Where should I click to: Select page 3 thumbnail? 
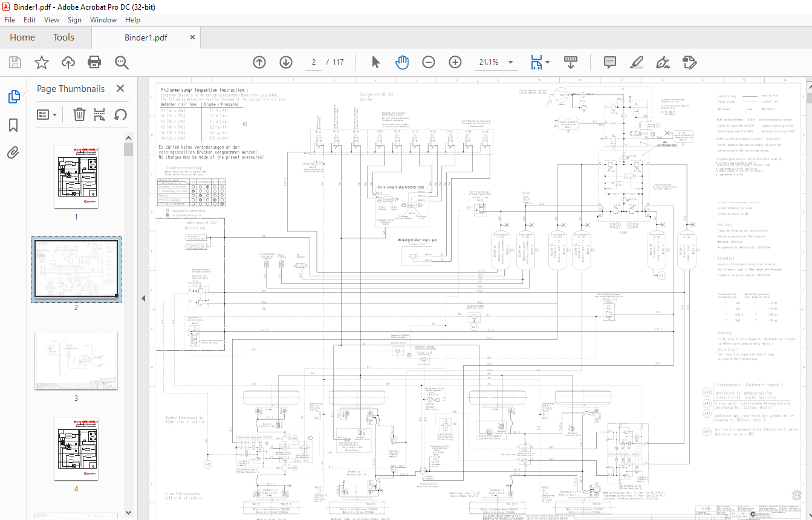coord(76,360)
